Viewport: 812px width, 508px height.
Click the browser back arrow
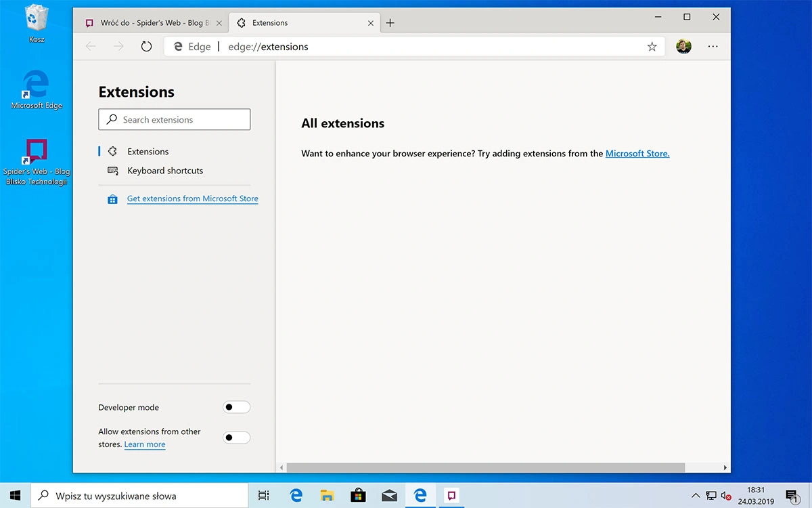point(91,46)
